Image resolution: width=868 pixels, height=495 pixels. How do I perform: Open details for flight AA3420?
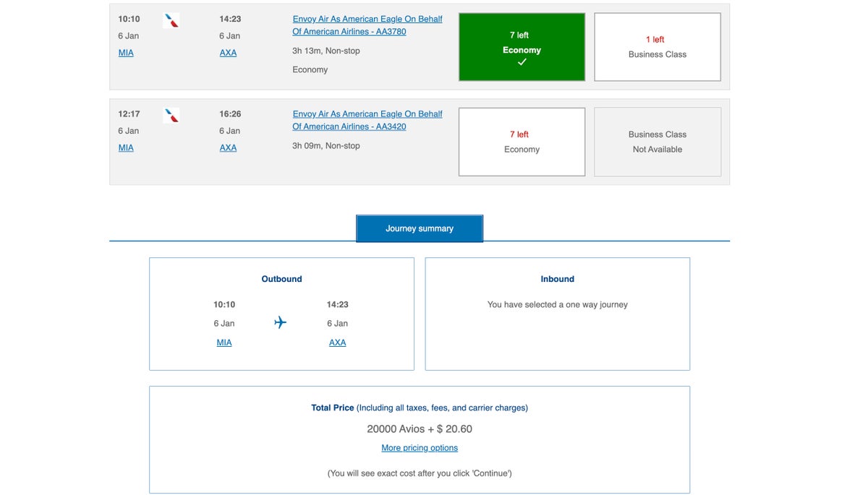point(367,120)
